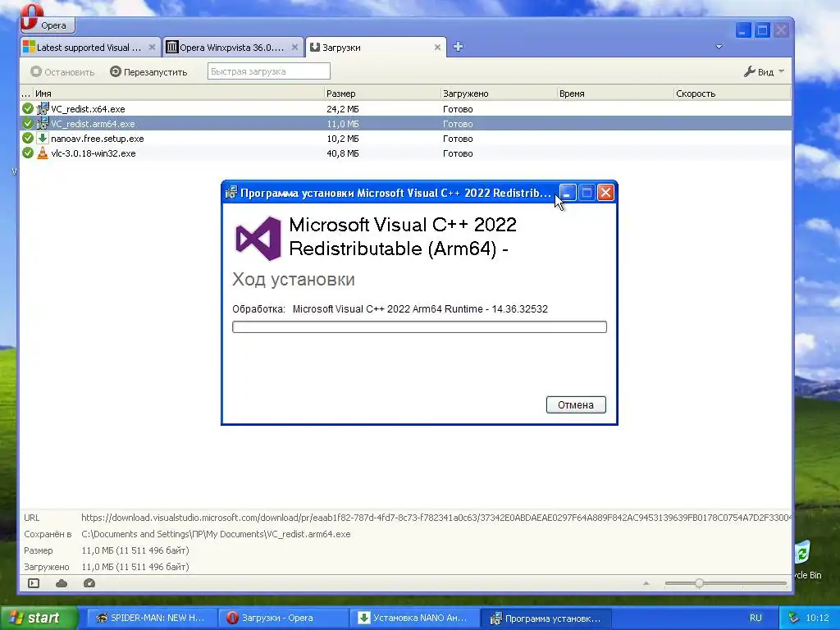
Task: Click installer title bar icon
Action: coord(231,192)
